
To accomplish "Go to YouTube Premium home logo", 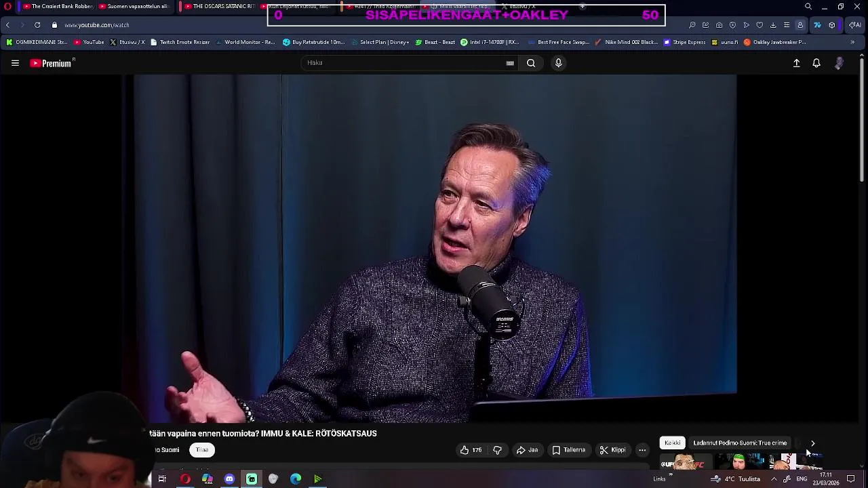I will [52, 63].
